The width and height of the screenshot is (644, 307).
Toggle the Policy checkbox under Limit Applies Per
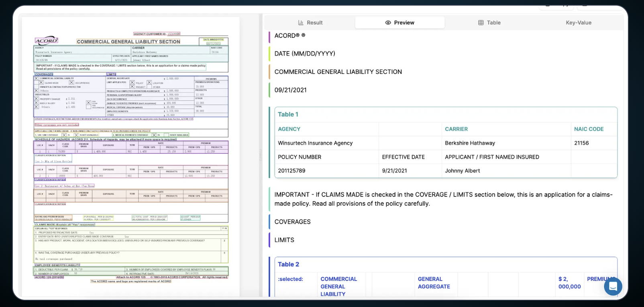(x=132, y=83)
